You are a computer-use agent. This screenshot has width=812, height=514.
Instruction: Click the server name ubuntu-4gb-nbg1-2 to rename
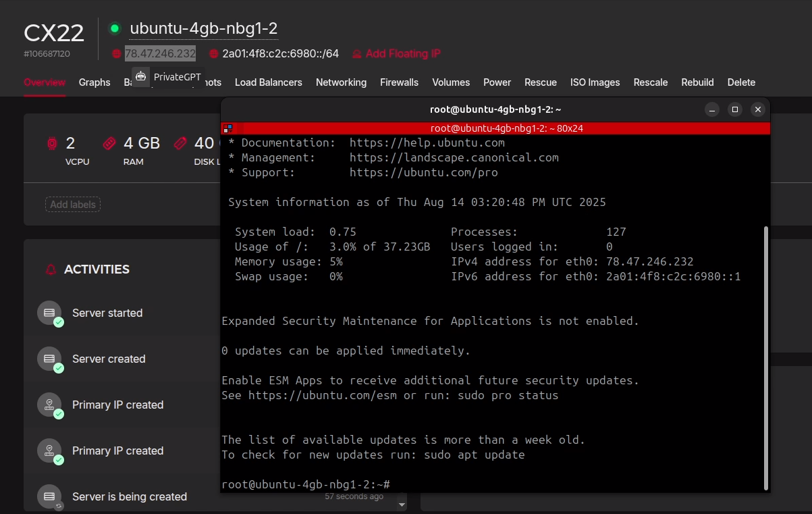(203, 28)
